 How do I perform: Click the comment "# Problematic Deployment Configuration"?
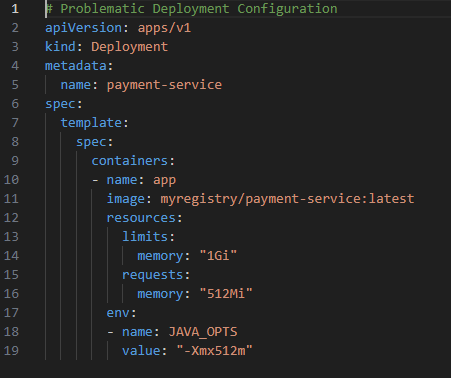coord(191,9)
